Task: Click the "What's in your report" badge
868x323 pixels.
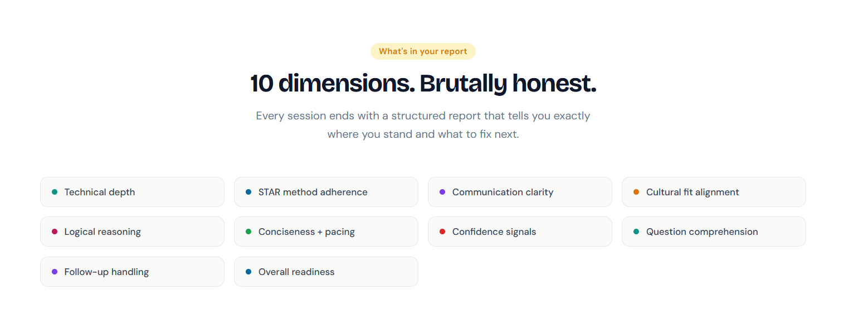Action: [423, 51]
